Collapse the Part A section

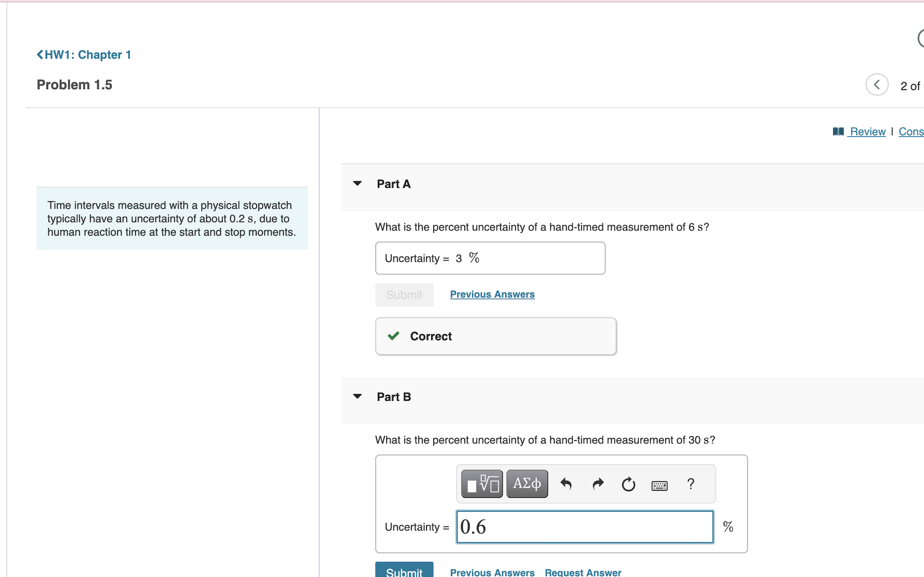[357, 184]
